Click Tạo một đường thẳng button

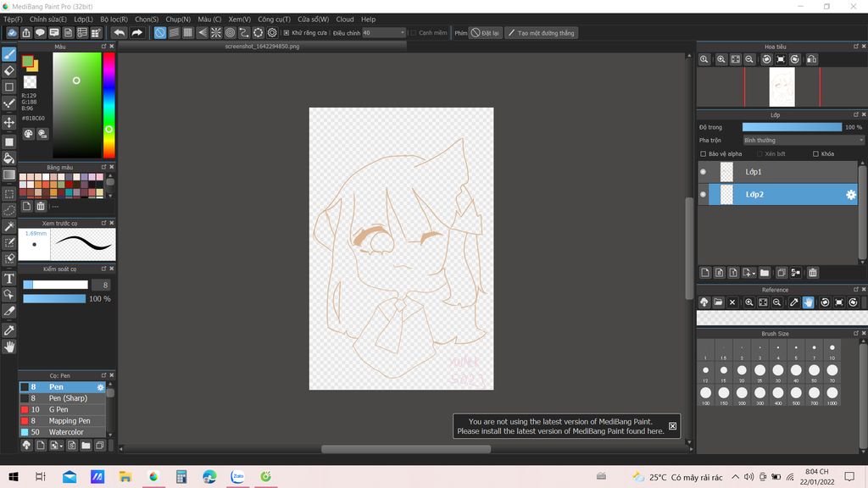tap(542, 33)
